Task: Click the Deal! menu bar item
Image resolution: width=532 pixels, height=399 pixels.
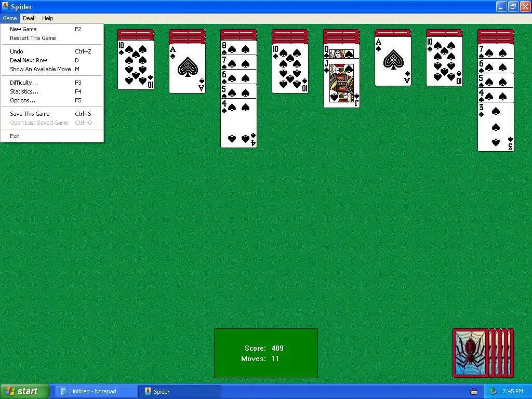Action: [29, 18]
